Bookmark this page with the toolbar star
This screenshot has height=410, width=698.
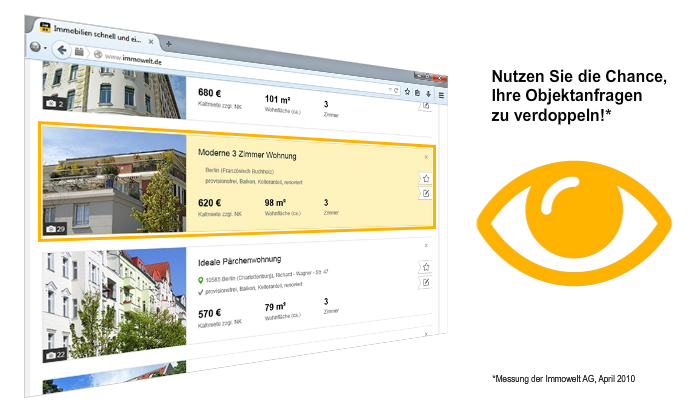click(x=407, y=92)
